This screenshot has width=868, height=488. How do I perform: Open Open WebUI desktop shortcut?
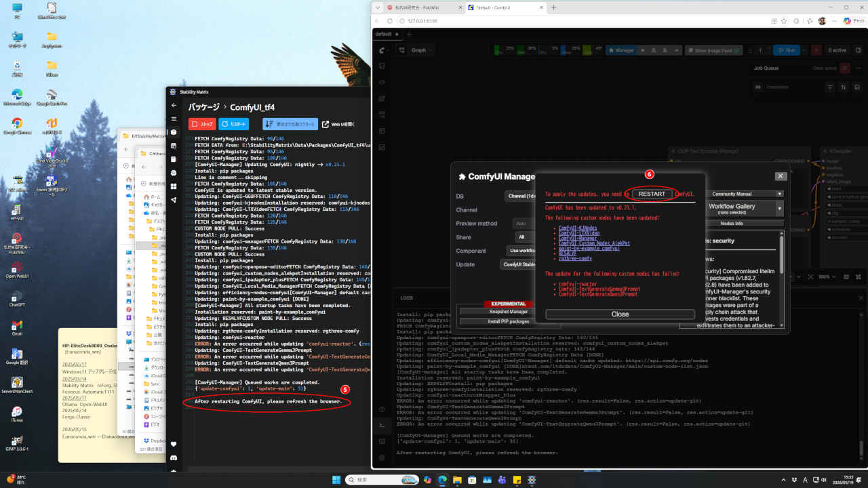click(17, 269)
